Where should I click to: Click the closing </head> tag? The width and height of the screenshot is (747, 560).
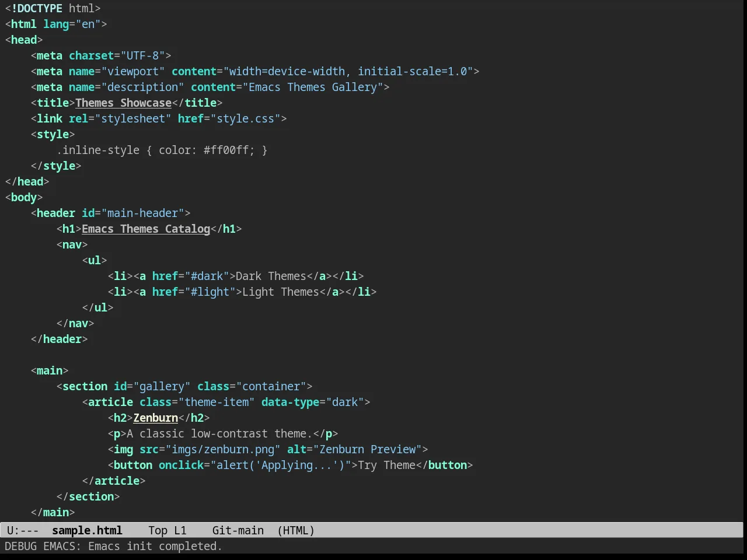27,181
